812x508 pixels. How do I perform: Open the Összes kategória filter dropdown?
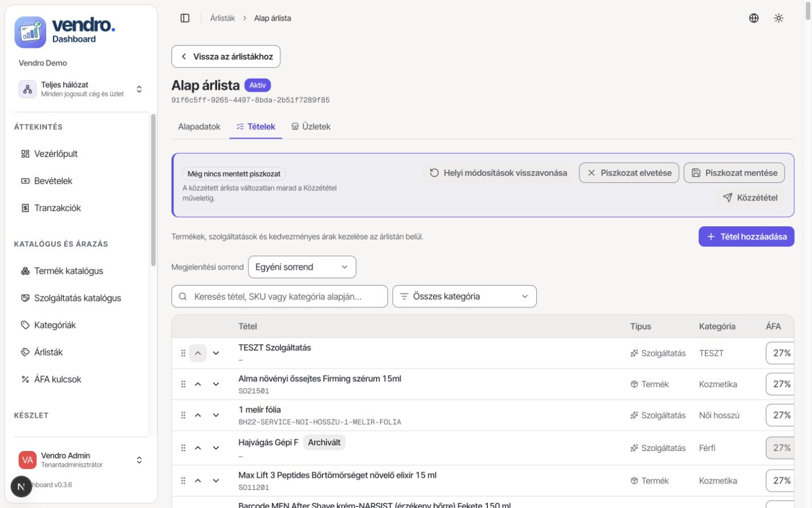click(464, 296)
